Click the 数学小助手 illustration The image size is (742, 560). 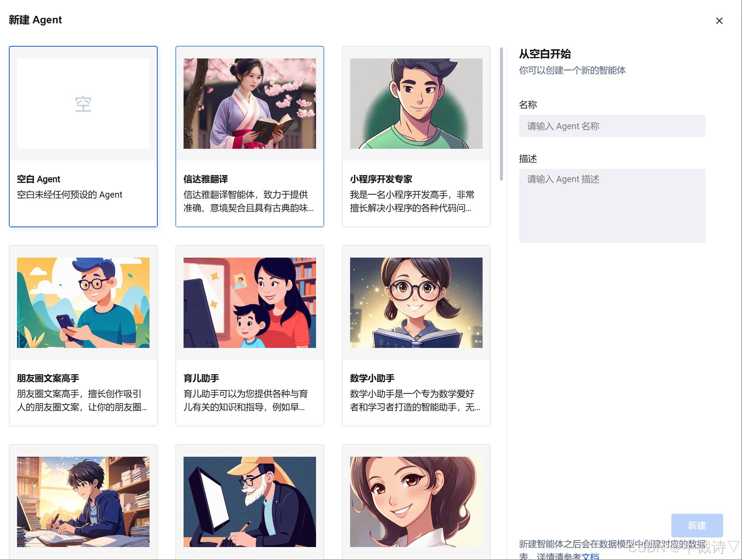click(x=416, y=303)
